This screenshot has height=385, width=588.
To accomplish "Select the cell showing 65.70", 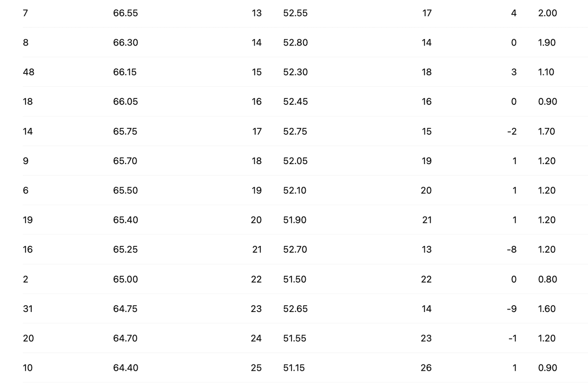I will [x=125, y=161].
